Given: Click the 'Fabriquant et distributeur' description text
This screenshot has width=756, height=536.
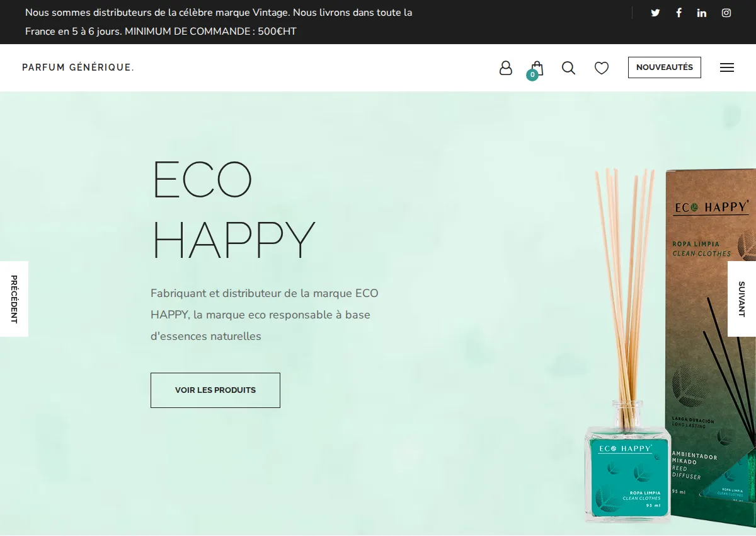Looking at the screenshot, I should (x=265, y=315).
